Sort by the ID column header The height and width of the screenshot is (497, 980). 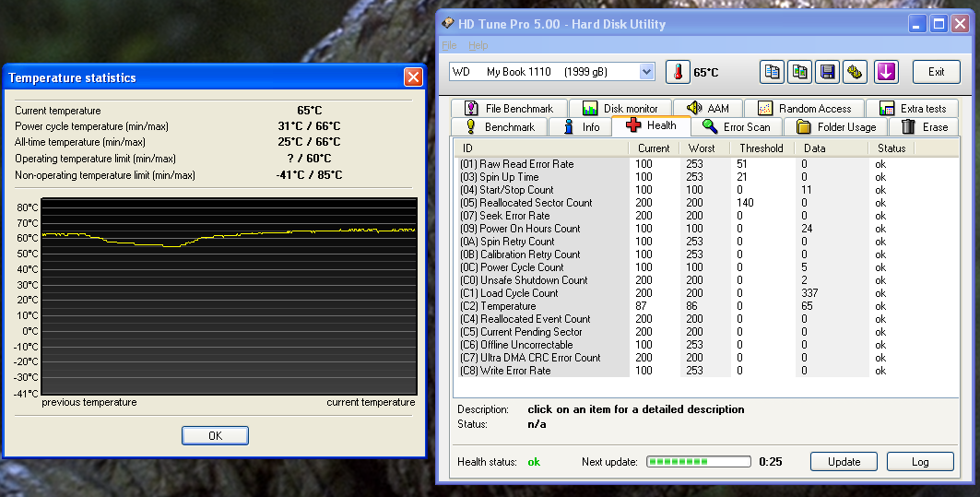542,148
